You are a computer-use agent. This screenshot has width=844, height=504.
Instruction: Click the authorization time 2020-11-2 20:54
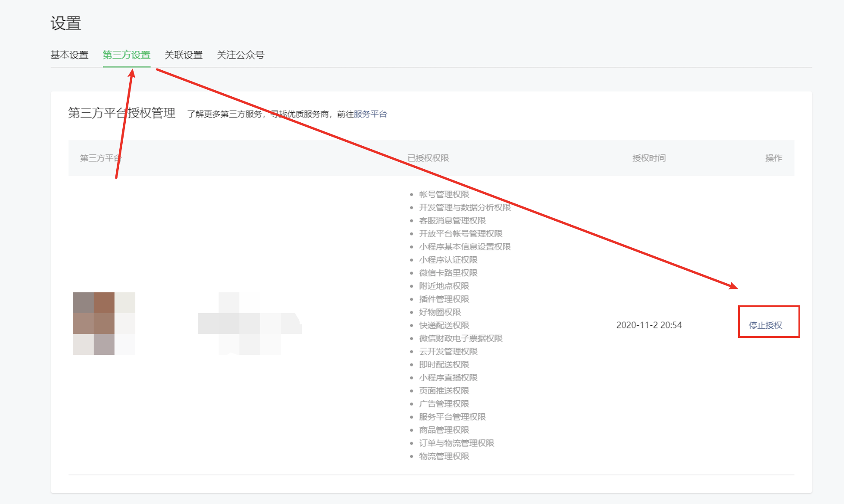[x=649, y=325]
